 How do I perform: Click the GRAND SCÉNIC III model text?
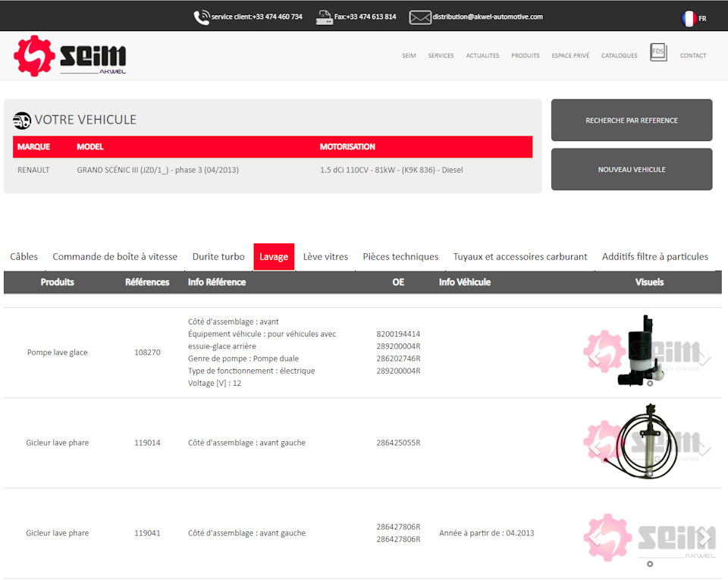pyautogui.click(x=158, y=170)
